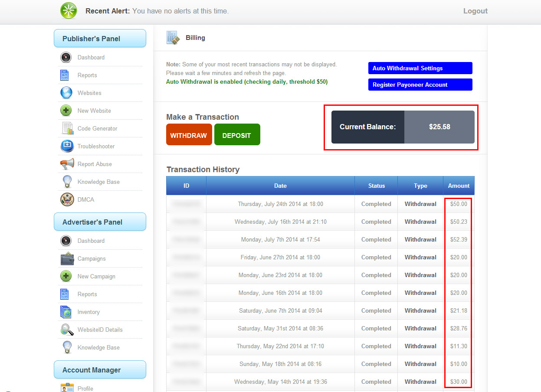Click the $28.76 amount cell
Screen dimensions: 541x392
[x=459, y=328]
